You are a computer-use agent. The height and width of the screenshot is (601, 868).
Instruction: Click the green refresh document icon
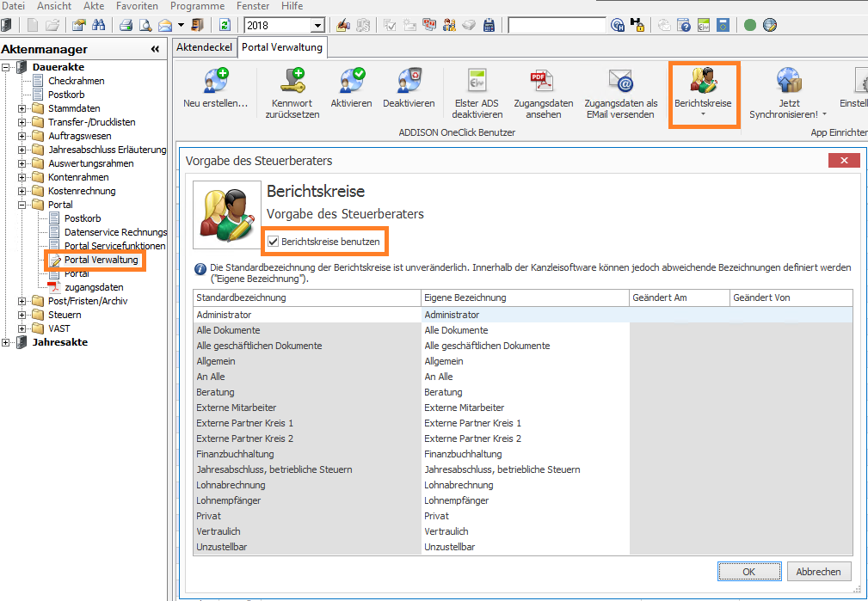coord(225,25)
